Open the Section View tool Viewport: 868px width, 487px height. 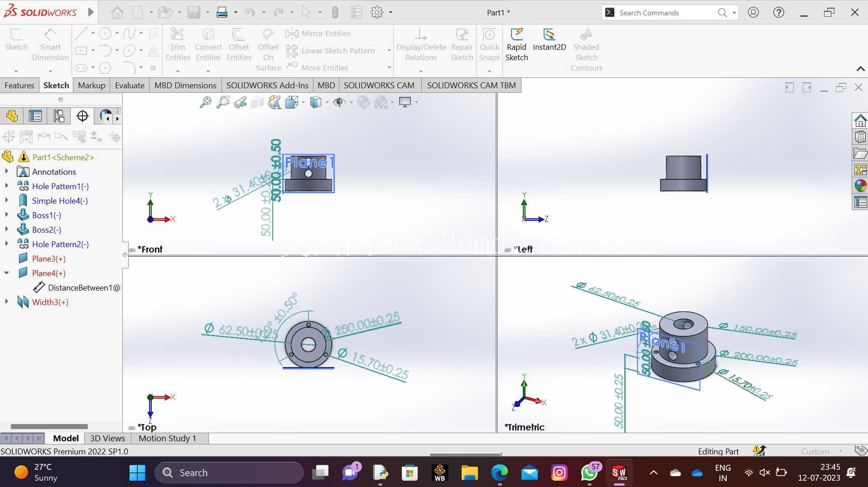257,102
